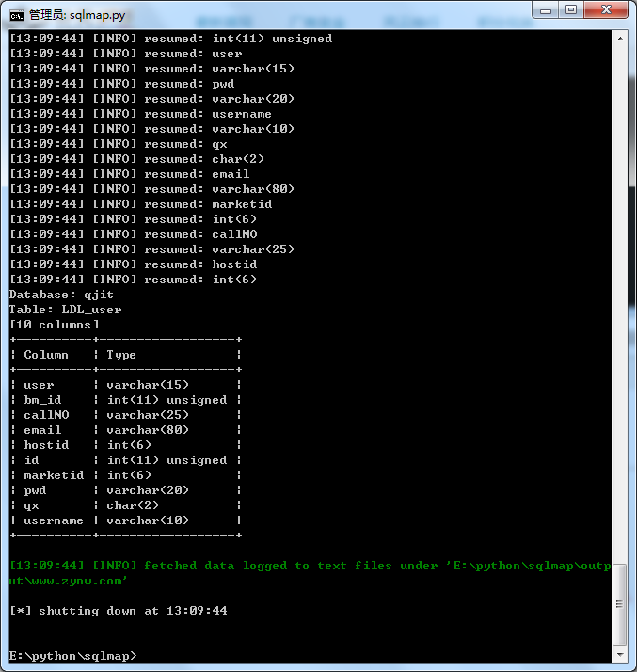Click the 'Database: qjit' line
Screen dimensions: 637x672
(x=61, y=295)
